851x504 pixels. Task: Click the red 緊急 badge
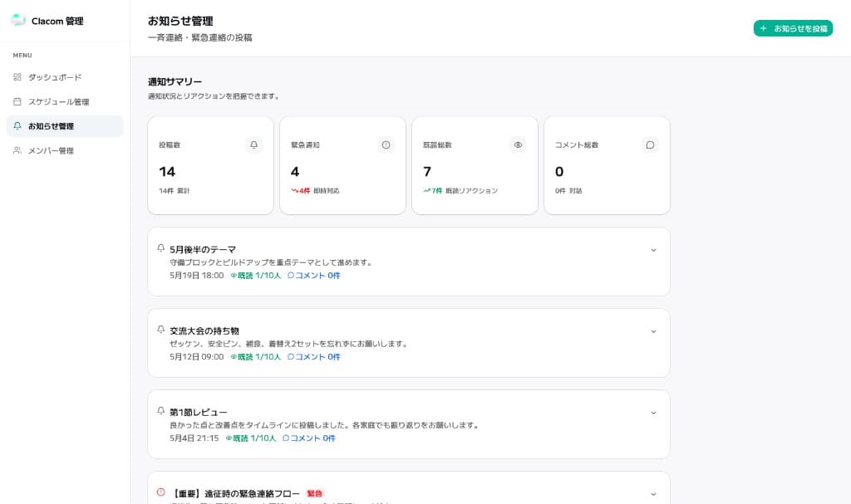(x=315, y=494)
